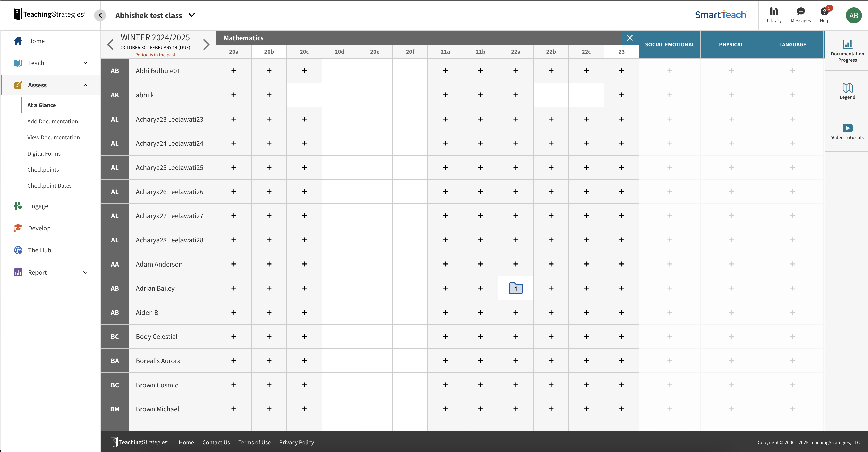This screenshot has width=868, height=452.
Task: Open Adrian Bailey's 22a documentation folder
Action: coord(516,288)
